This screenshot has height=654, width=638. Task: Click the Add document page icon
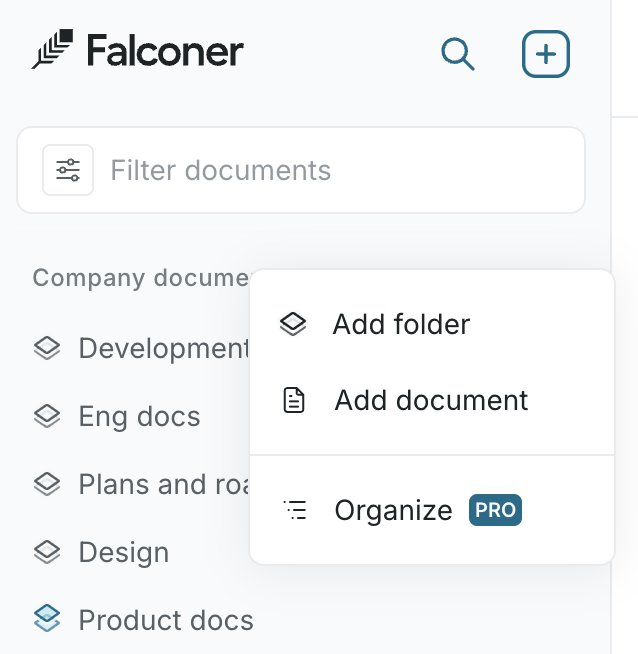point(294,401)
